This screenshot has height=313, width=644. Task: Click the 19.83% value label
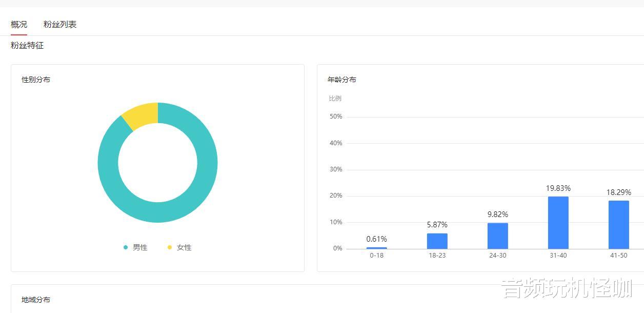(x=558, y=188)
